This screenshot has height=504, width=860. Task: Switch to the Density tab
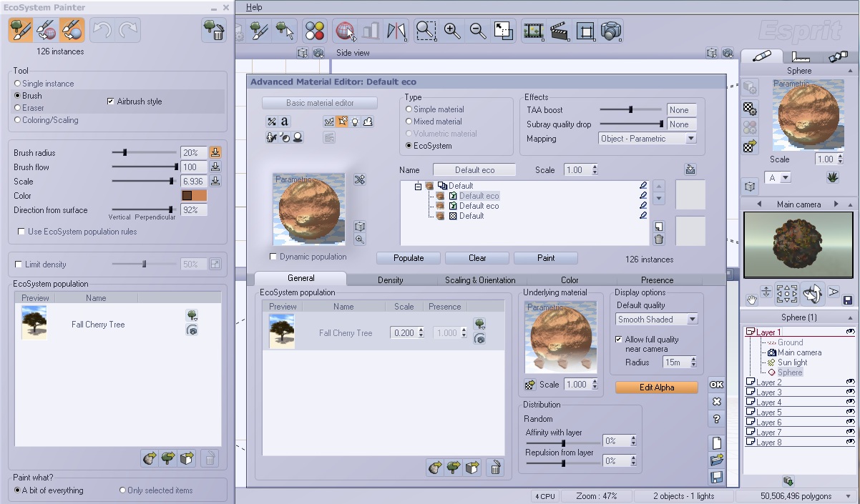pos(390,280)
